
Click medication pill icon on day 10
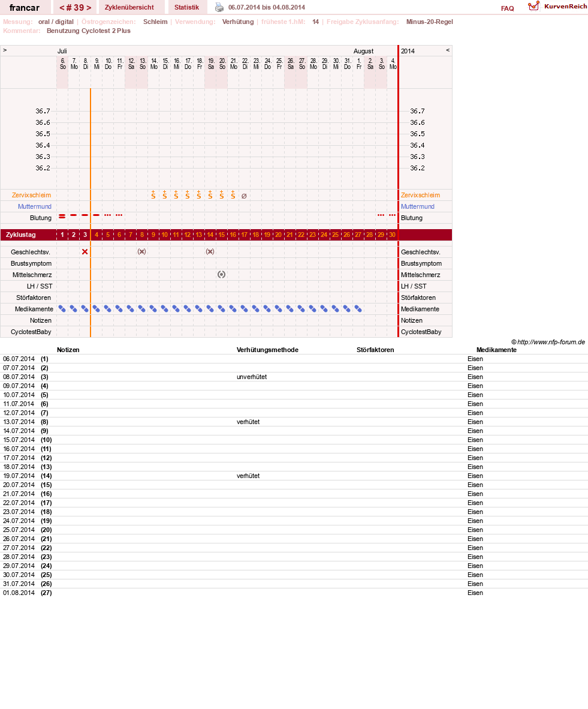164,309
